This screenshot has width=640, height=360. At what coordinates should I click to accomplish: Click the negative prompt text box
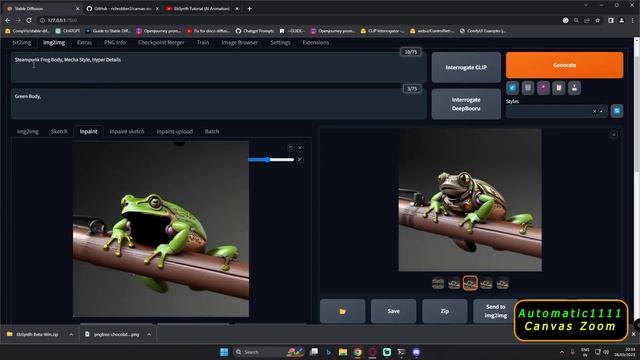coord(219,104)
